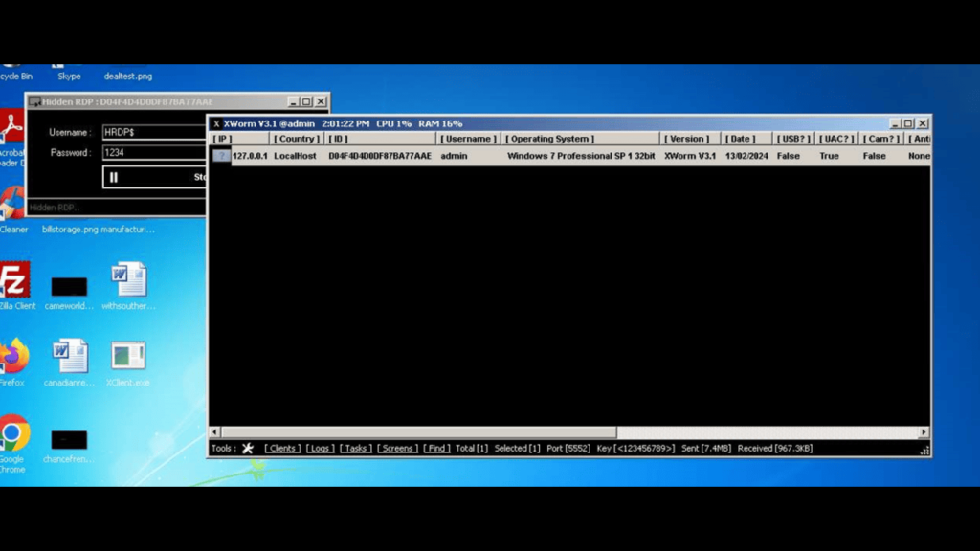The image size is (980, 551).
Task: Open the Find option in XWorm
Action: pyautogui.click(x=436, y=448)
